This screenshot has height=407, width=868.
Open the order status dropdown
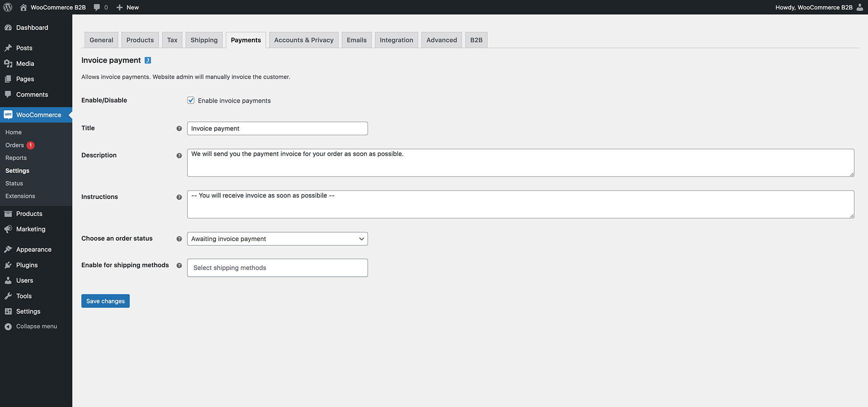(277, 238)
